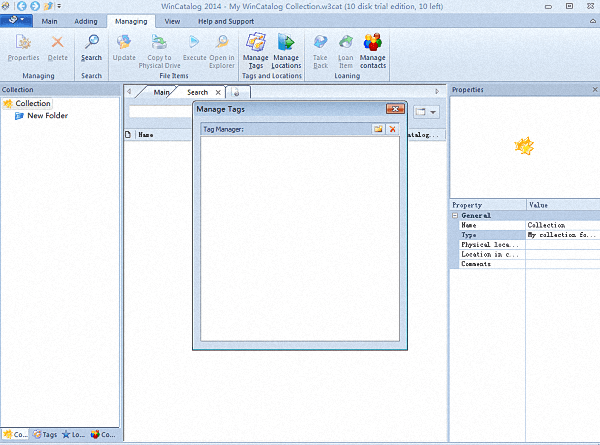Screen dimensions: 600x445
Task: Close the Manage Tags dialog
Action: (x=394, y=109)
